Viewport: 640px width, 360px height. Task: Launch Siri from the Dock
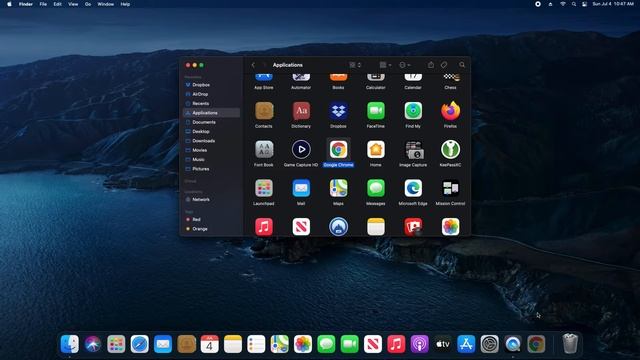point(93,344)
